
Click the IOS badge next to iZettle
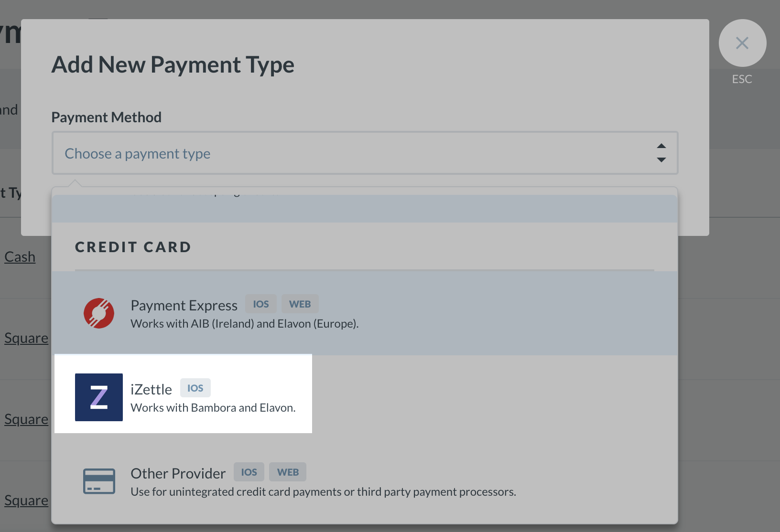195,388
